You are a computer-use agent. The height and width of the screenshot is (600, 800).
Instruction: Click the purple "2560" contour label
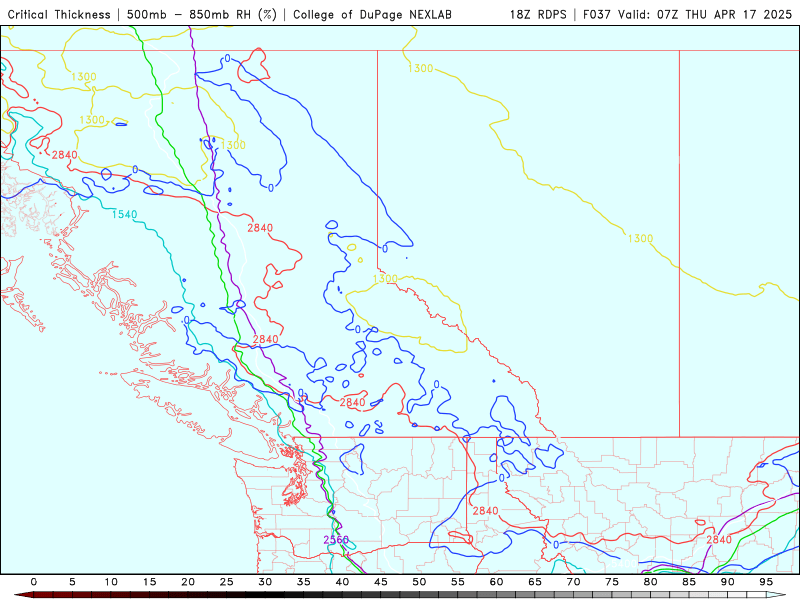point(336,539)
